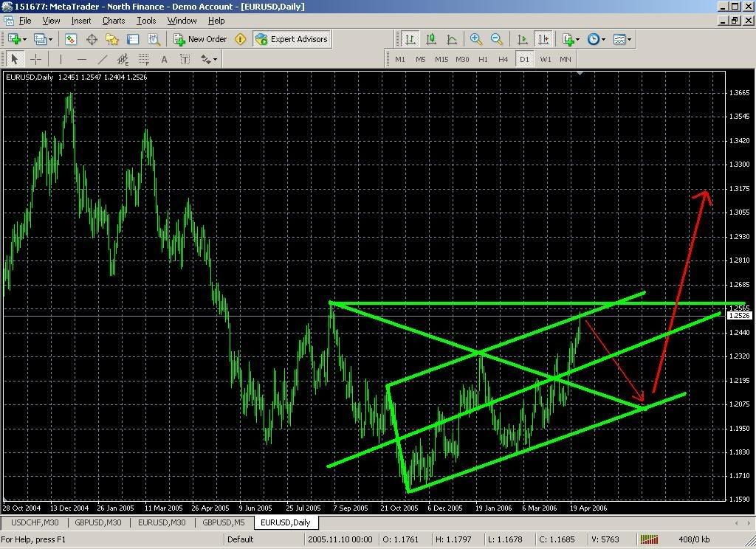Switch to the GBPUSD,M5 chart tab
Image resolution: width=756 pixels, height=549 pixels.
[224, 522]
